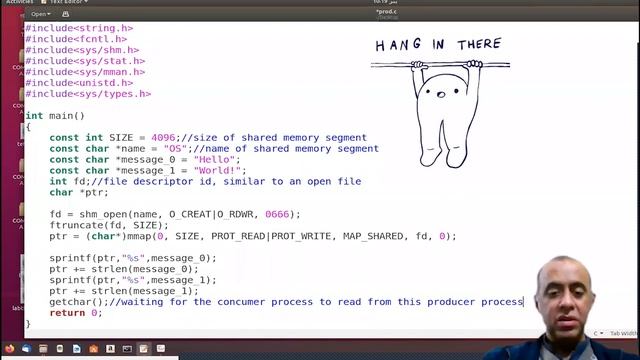Open Terminal from the dock
This screenshot has height=360, width=640.
click(127, 349)
